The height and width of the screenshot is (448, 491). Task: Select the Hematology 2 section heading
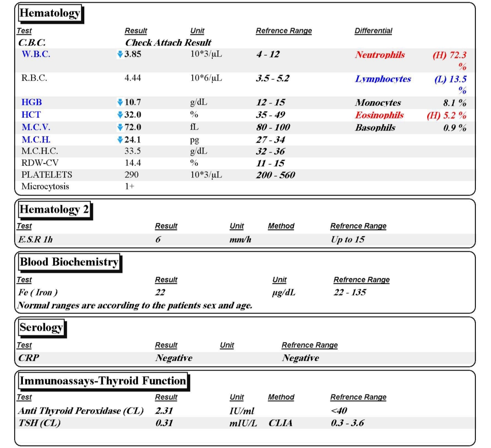pyautogui.click(x=54, y=210)
